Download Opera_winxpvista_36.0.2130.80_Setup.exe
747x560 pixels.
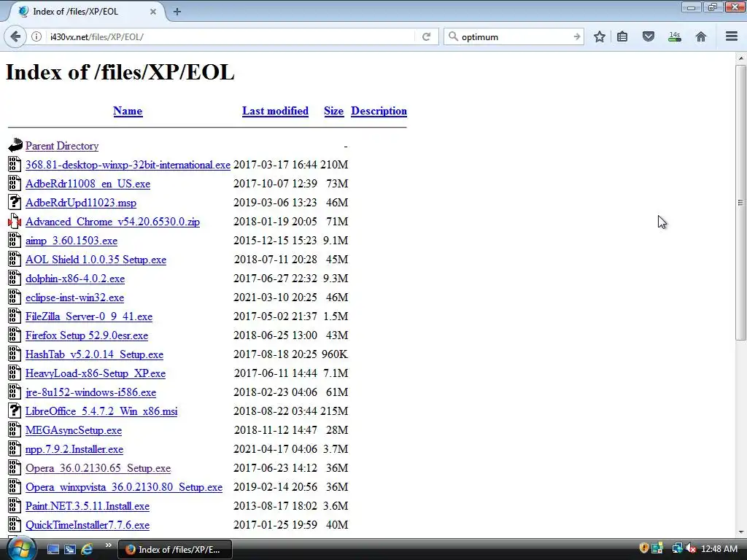pyautogui.click(x=124, y=487)
